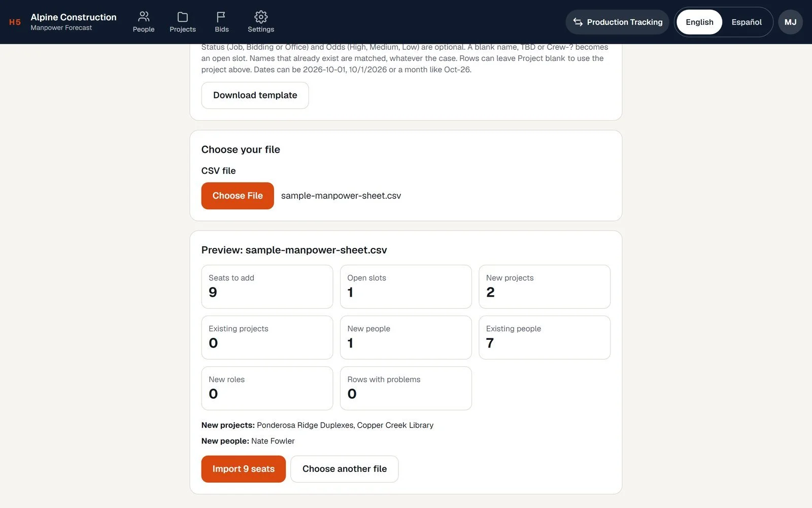Click the CSV file label
Screen dimensions: 812x508
pos(219,171)
